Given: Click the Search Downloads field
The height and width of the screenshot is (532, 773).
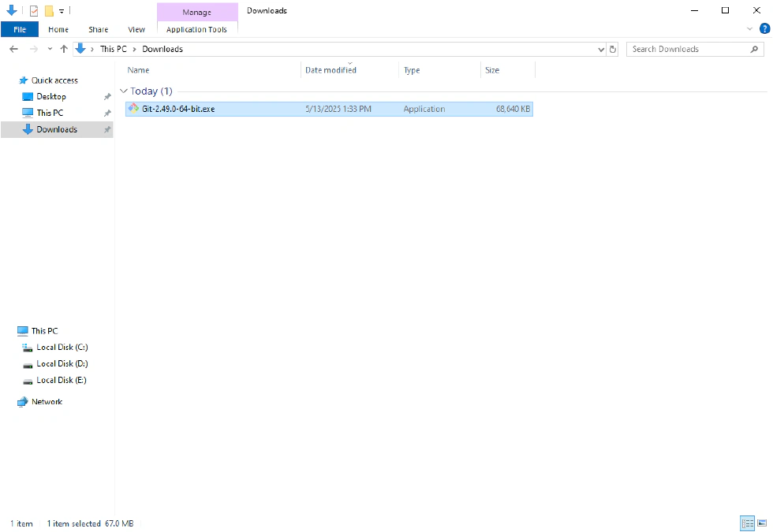Looking at the screenshot, I should pos(689,49).
